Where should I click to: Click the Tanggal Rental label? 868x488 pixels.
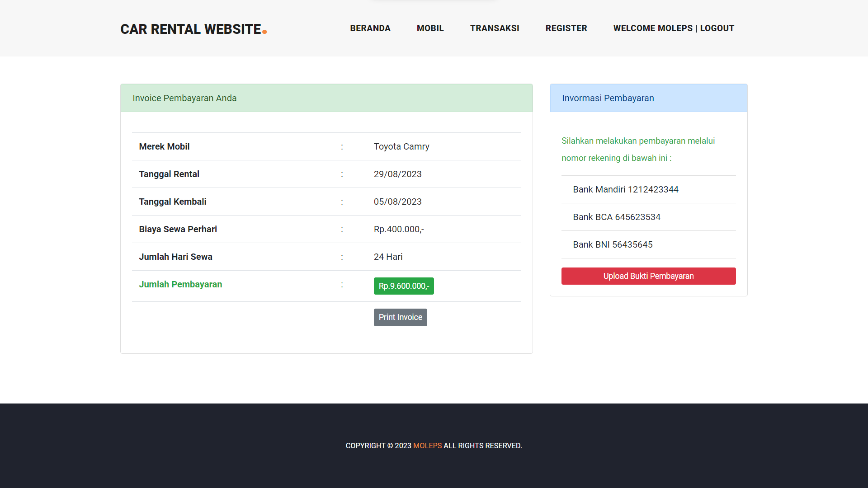(169, 174)
